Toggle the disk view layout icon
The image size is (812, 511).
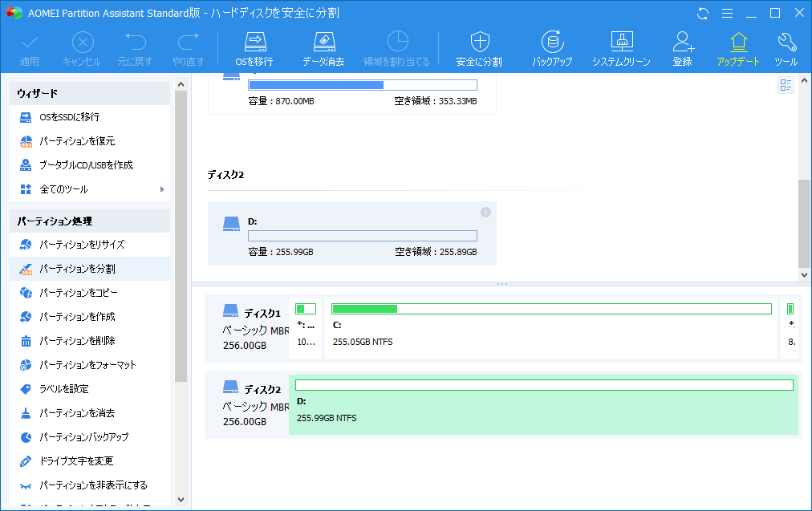(x=786, y=85)
